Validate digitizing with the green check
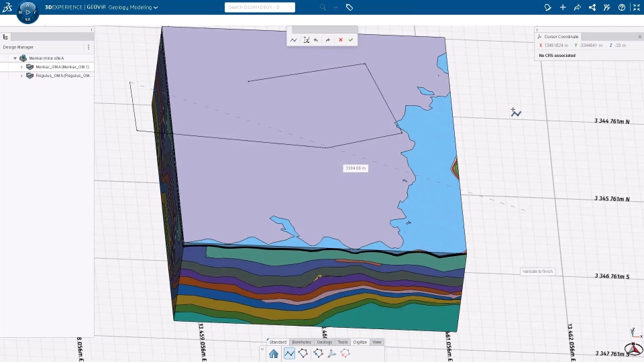 point(351,40)
